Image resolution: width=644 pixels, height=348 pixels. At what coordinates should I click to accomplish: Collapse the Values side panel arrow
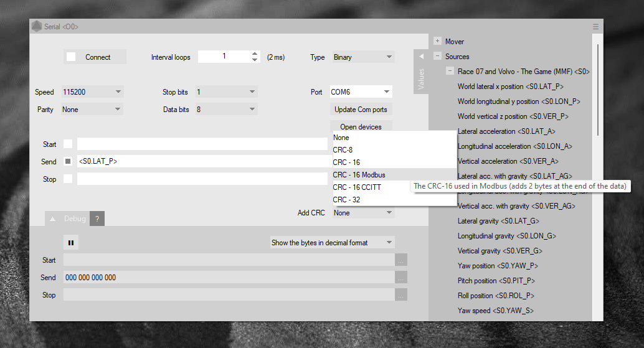pos(421,57)
